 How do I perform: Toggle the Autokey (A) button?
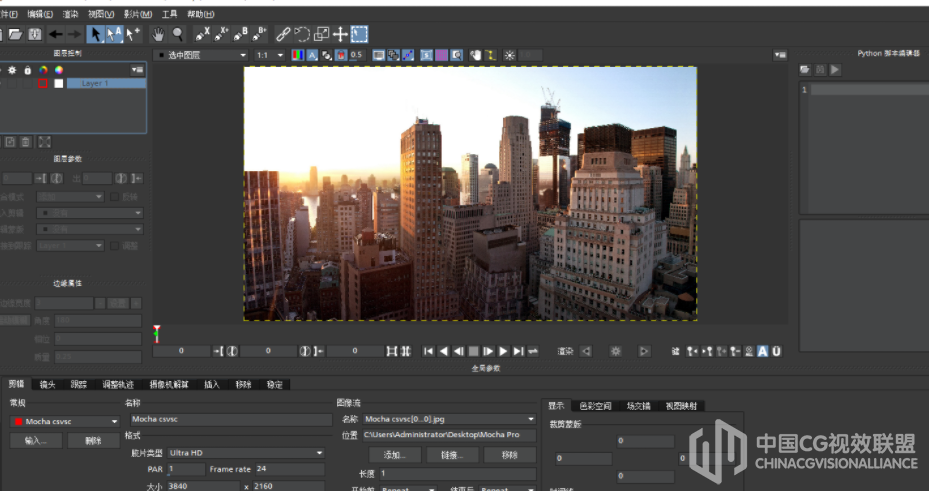[x=763, y=351]
